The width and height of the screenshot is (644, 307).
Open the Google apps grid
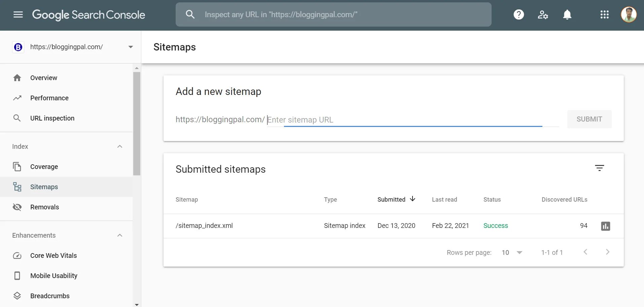tap(605, 14)
